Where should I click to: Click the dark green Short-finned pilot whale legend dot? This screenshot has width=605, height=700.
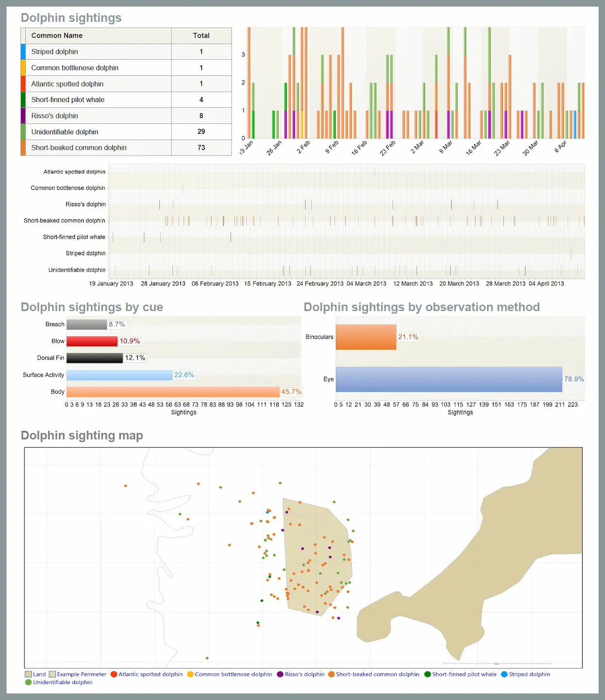427,674
